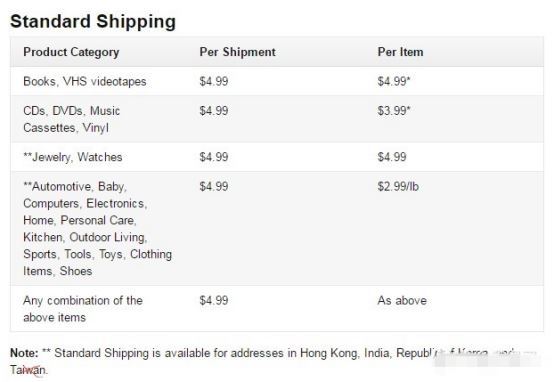Click per shipment $4.99 for CDs row

click(x=214, y=111)
